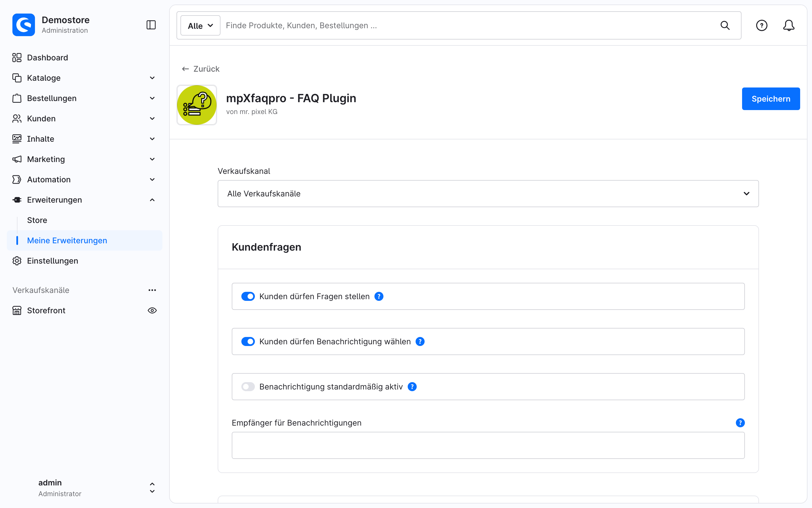
Task: Expand Kunden menu chevron
Action: click(x=152, y=119)
